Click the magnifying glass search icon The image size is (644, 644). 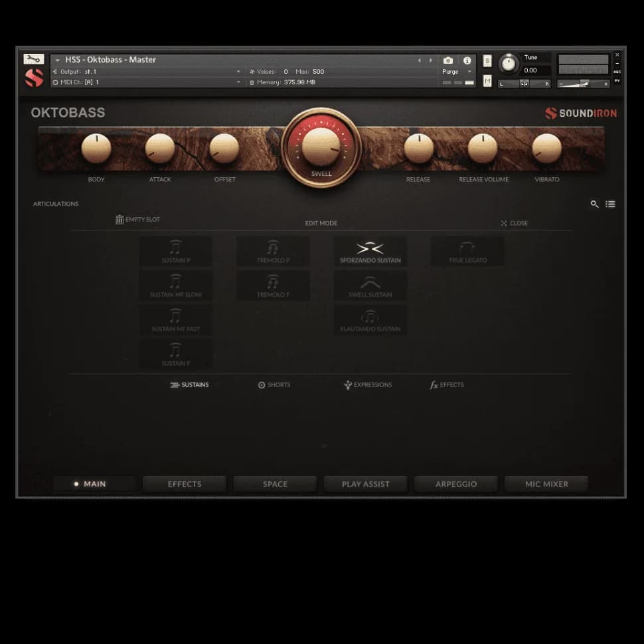click(594, 204)
